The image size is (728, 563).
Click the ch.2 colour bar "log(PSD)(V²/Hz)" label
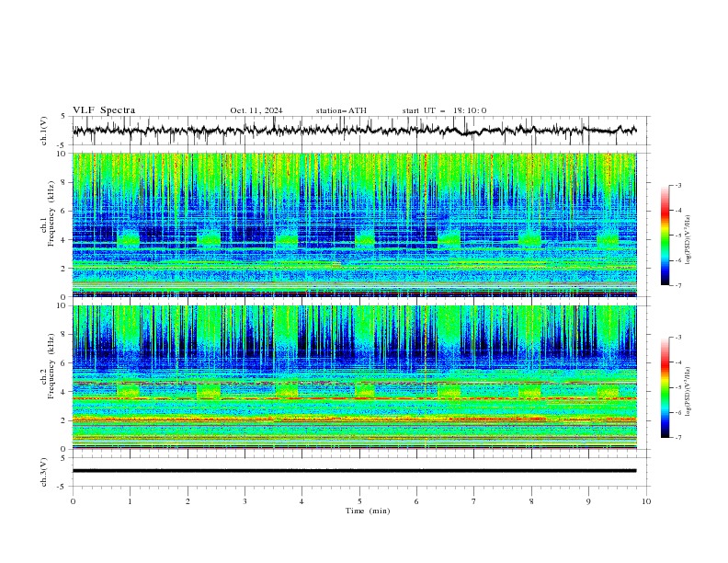(x=688, y=391)
